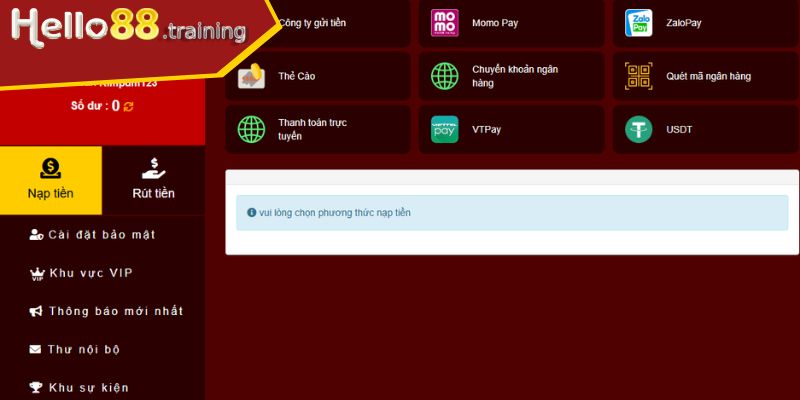Select Thẻ Cào deposit option

(x=318, y=76)
